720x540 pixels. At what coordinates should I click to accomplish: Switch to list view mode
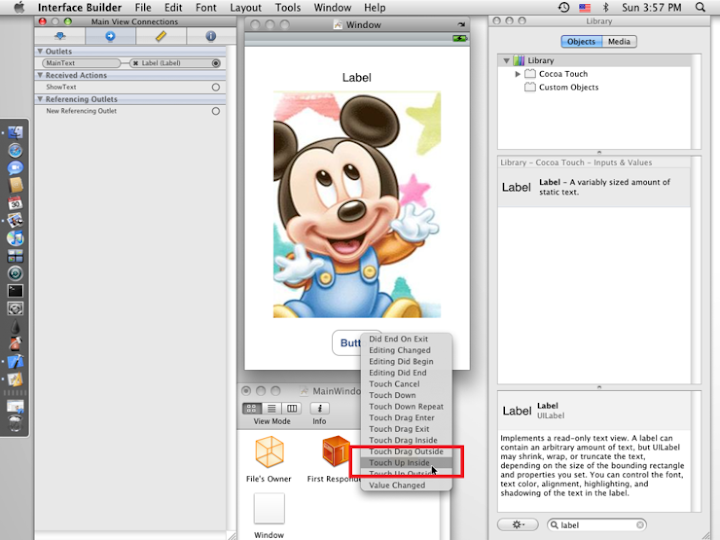click(272, 409)
